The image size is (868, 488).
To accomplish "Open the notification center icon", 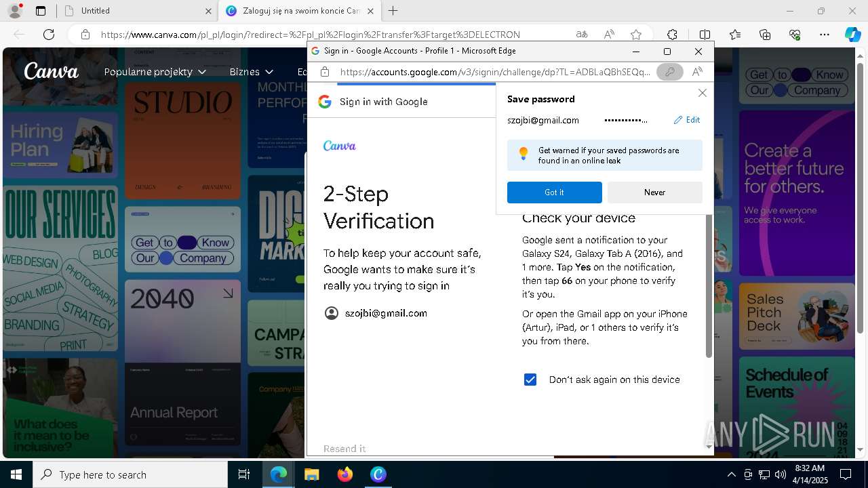I will [846, 474].
